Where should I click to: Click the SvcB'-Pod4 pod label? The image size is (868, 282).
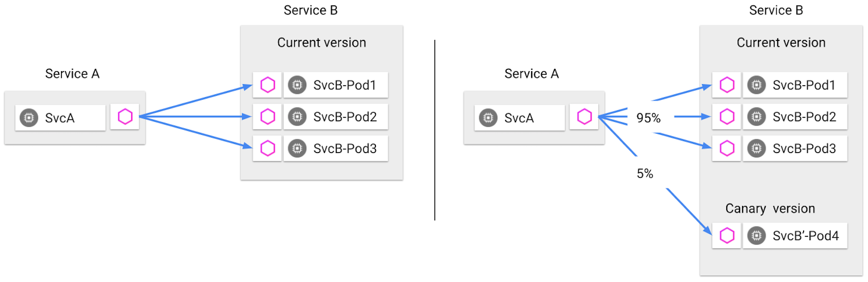pyautogui.click(x=806, y=236)
